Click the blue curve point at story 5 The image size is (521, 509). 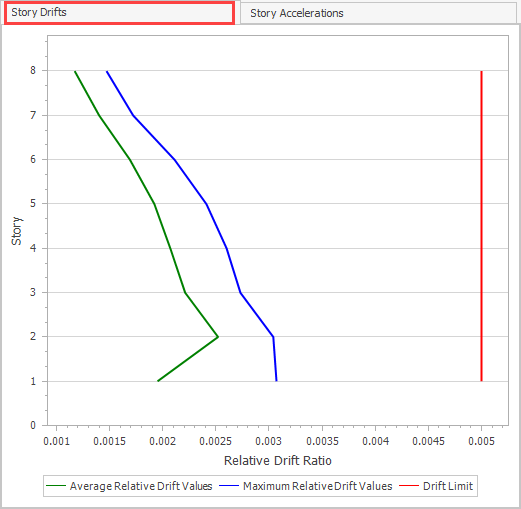click(x=207, y=204)
